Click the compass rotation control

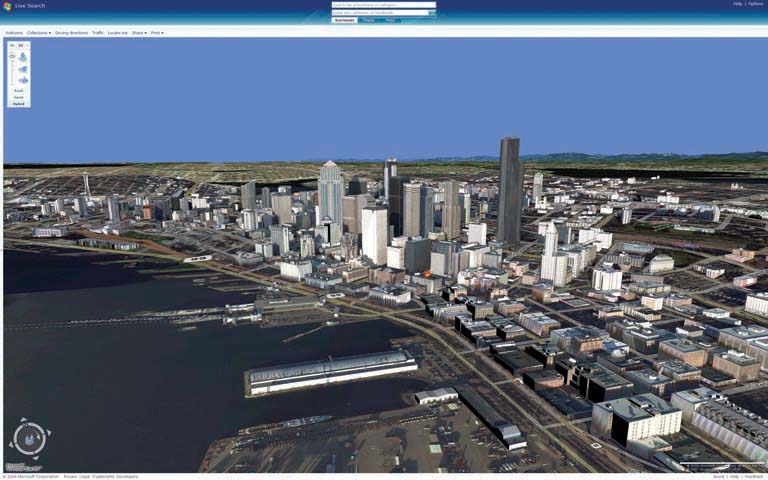point(30,438)
